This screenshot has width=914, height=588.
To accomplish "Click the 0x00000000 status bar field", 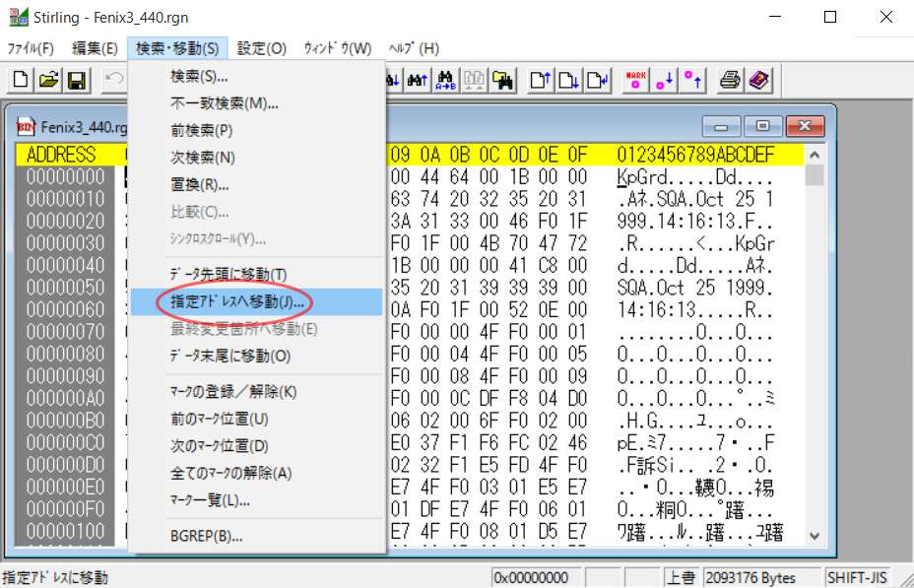I will [x=536, y=577].
